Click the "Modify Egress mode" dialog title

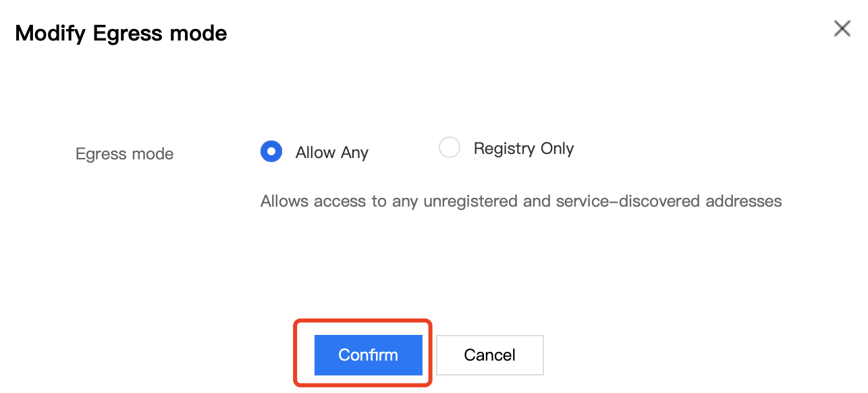pyautogui.click(x=121, y=33)
